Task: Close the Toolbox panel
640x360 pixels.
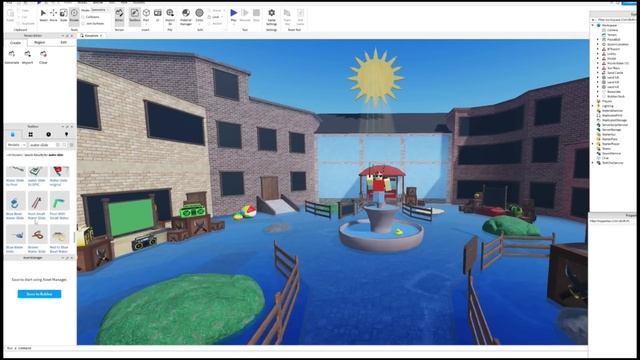Action: tap(72, 127)
